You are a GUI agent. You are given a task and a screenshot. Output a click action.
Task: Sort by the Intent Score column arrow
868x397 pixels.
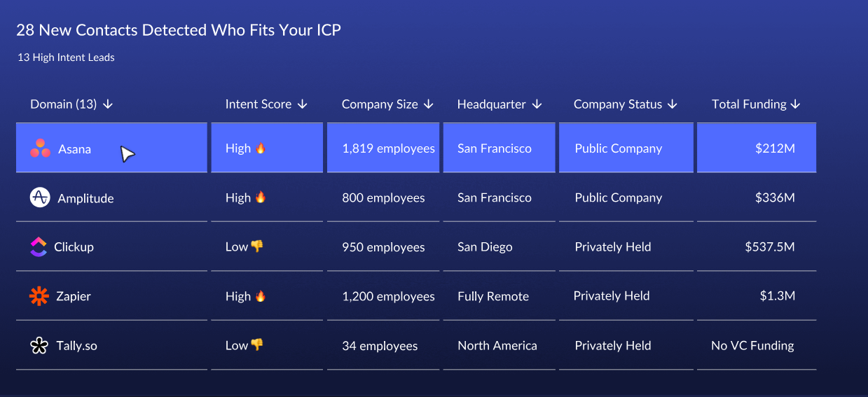tap(303, 104)
